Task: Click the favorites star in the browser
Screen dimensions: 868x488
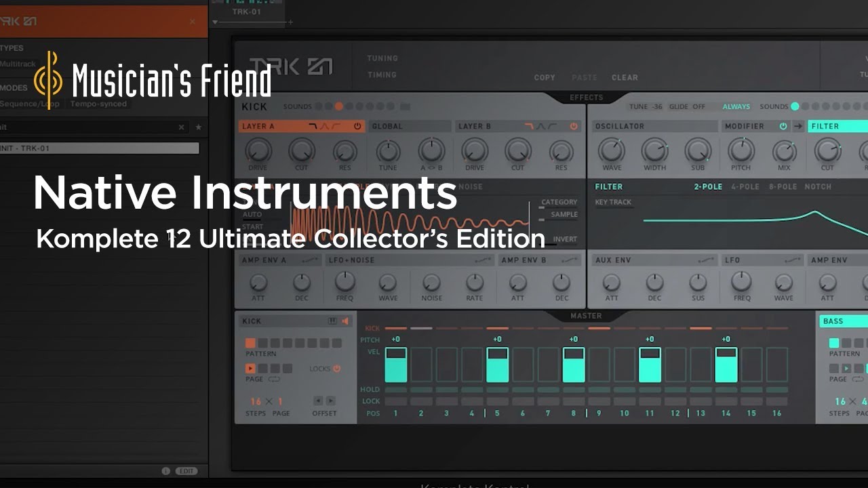Action: (199, 127)
